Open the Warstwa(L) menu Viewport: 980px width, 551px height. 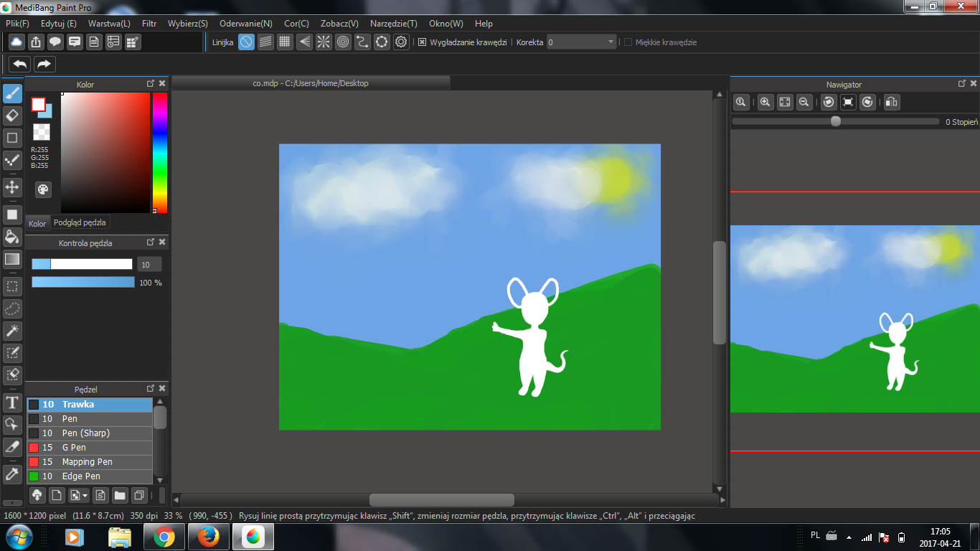click(109, 24)
